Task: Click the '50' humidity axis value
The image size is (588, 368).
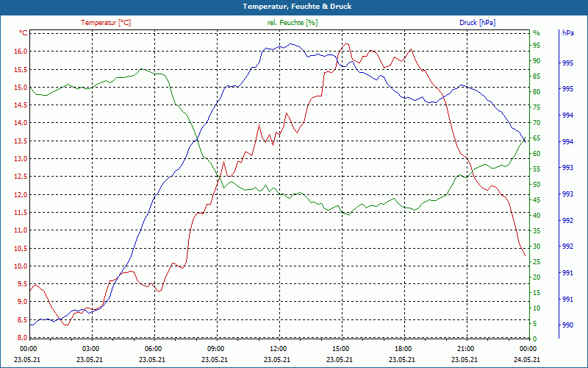Action: point(537,185)
